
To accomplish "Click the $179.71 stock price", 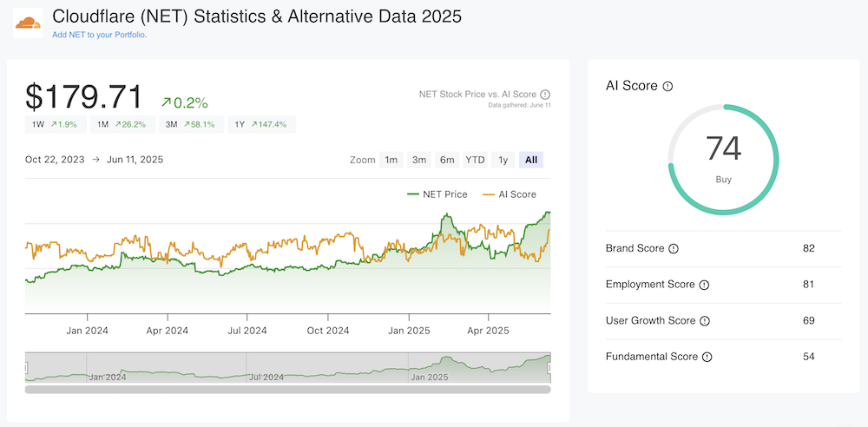I will coord(83,97).
